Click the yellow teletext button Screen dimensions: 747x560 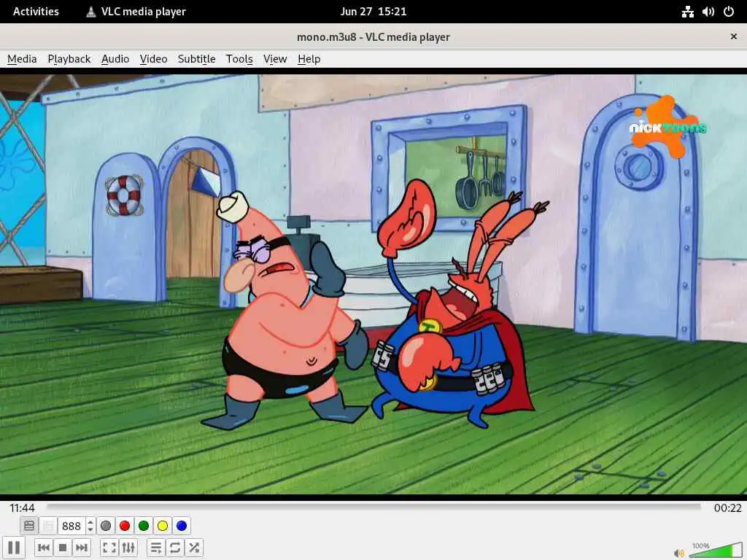(163, 526)
